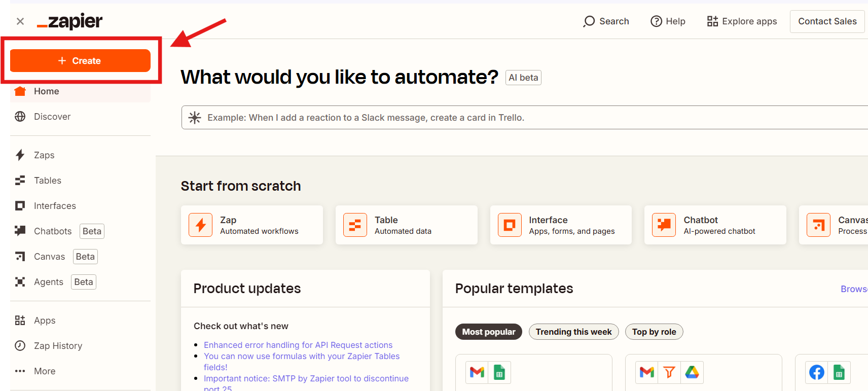Select the Trending this week tab
The height and width of the screenshot is (391, 868).
pos(574,332)
